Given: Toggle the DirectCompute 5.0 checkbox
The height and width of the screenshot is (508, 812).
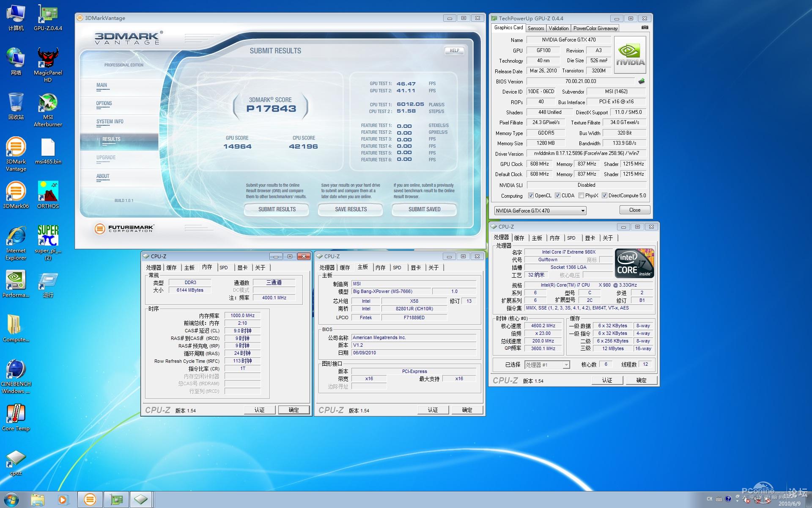Looking at the screenshot, I should [x=604, y=196].
